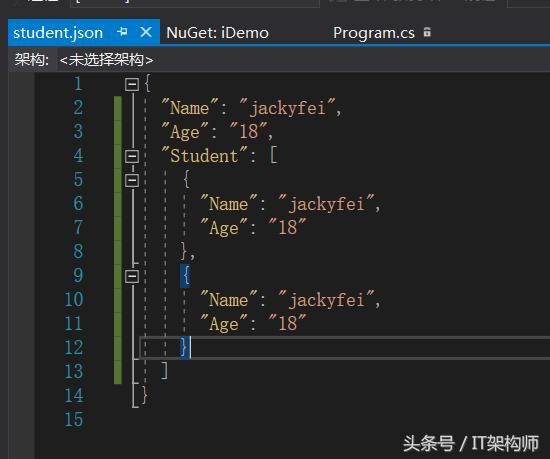Open the Program.cs tab
The image size is (550, 459).
(374, 33)
